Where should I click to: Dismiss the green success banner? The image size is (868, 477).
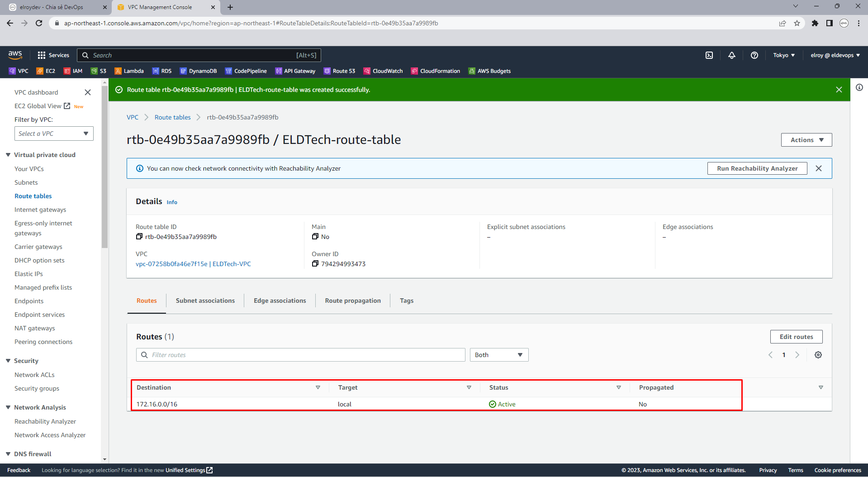[839, 90]
